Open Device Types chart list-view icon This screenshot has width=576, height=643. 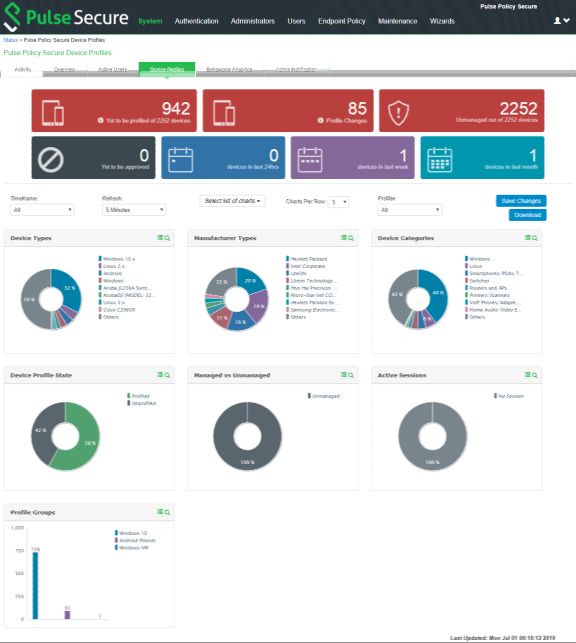160,238
